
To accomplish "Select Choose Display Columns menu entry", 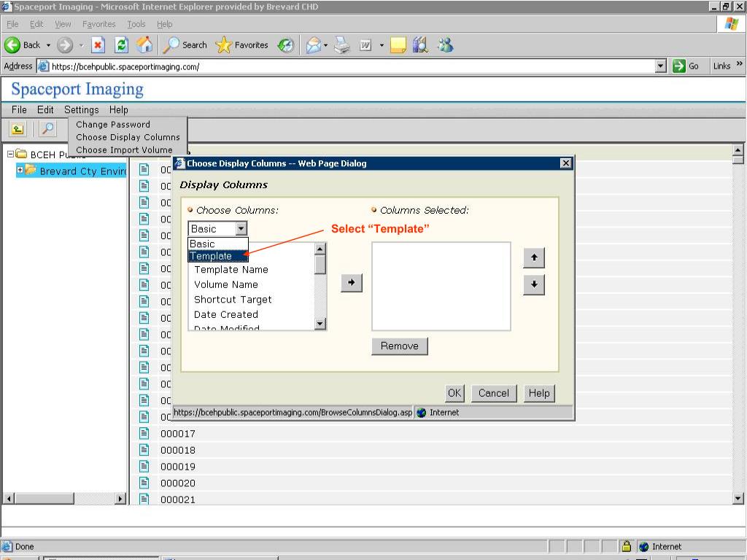I will point(128,137).
